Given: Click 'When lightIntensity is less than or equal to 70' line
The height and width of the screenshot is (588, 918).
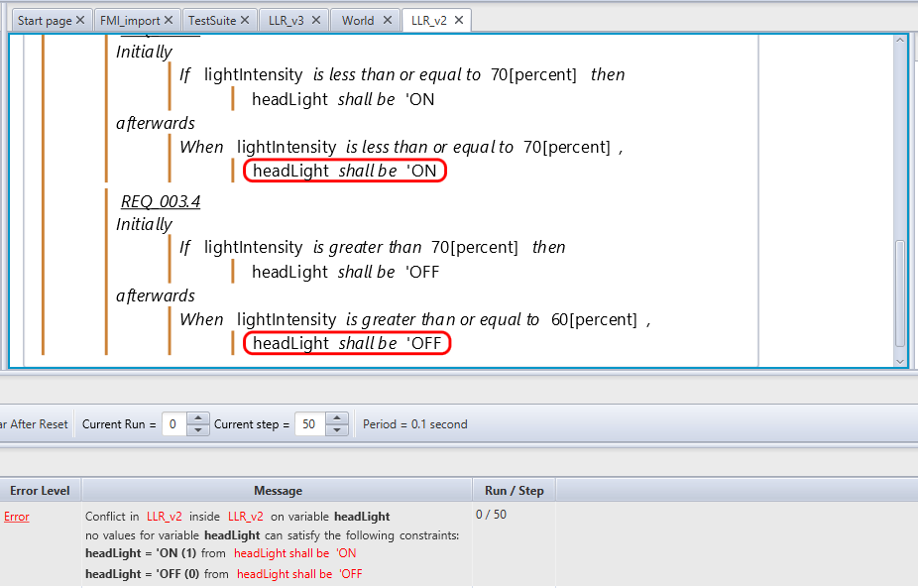Looking at the screenshot, I should click(402, 147).
